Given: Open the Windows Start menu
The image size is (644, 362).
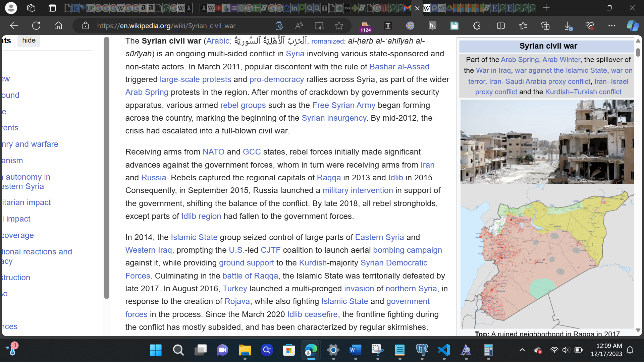Looking at the screenshot, I should pos(156,350).
